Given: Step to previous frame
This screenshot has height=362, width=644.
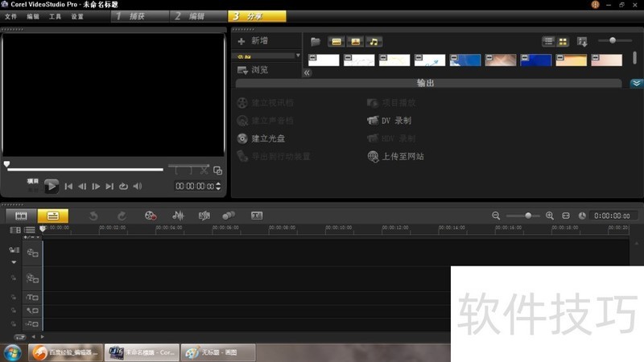Looking at the screenshot, I should 82,187.
